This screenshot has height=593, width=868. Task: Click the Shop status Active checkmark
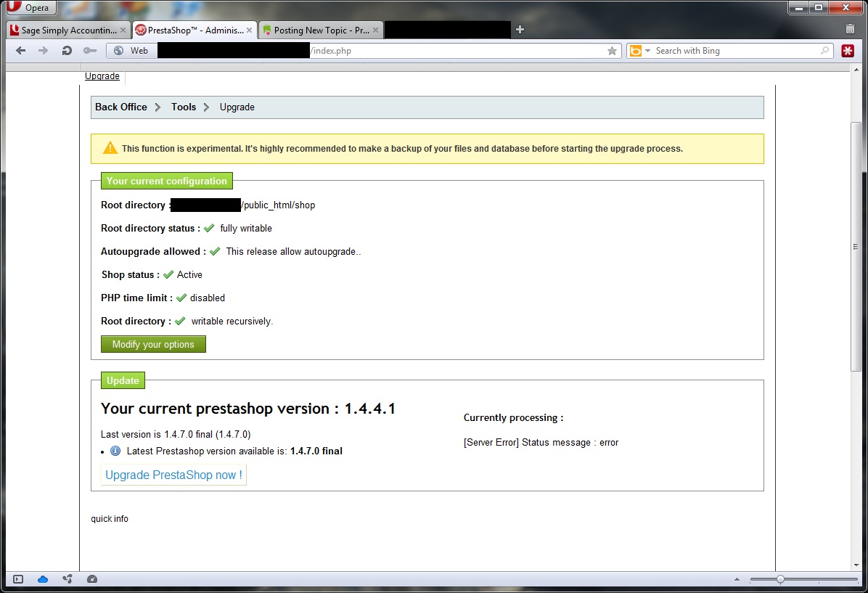click(x=168, y=274)
